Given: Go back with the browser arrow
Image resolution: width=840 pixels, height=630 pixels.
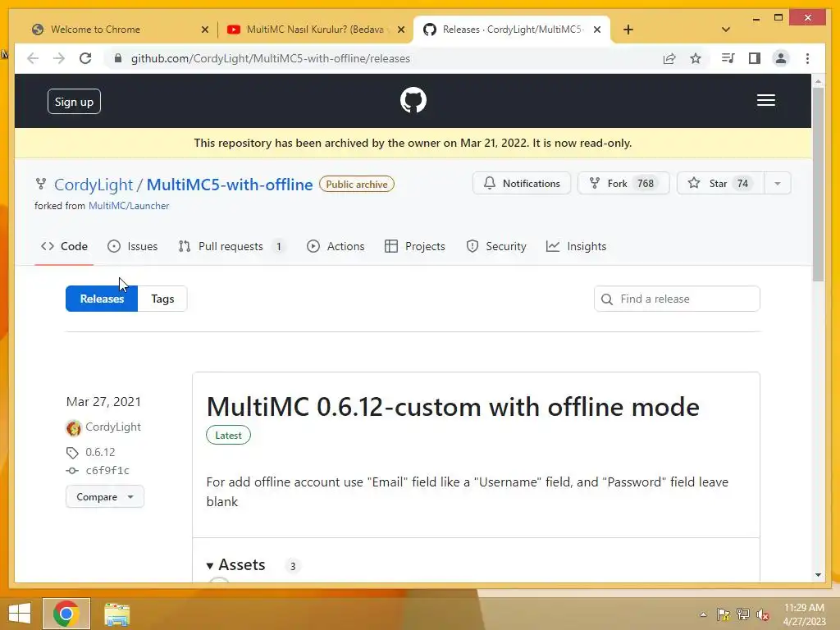Looking at the screenshot, I should click(33, 58).
